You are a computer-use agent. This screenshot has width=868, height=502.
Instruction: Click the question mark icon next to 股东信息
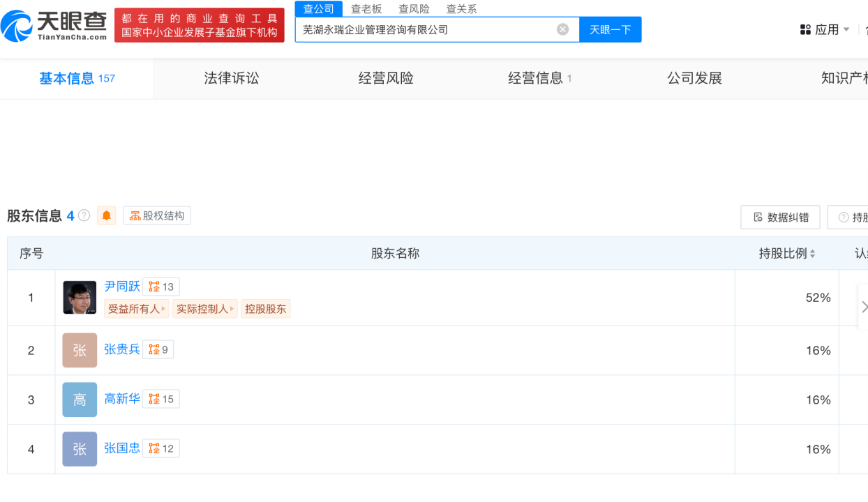tap(82, 215)
